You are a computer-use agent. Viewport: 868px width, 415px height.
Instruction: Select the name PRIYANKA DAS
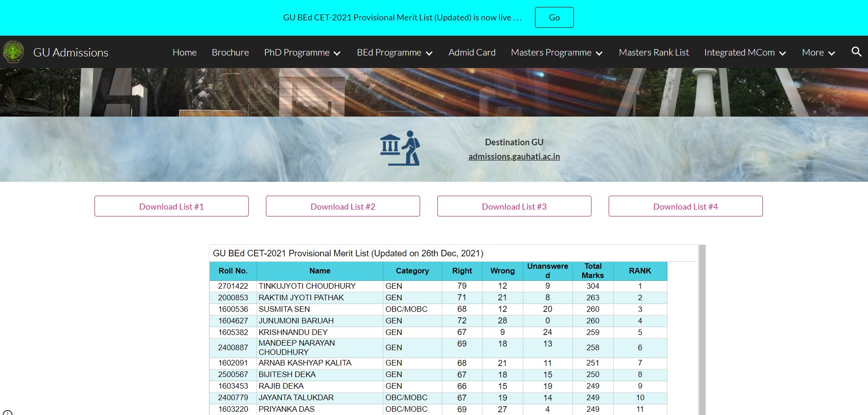click(x=286, y=409)
